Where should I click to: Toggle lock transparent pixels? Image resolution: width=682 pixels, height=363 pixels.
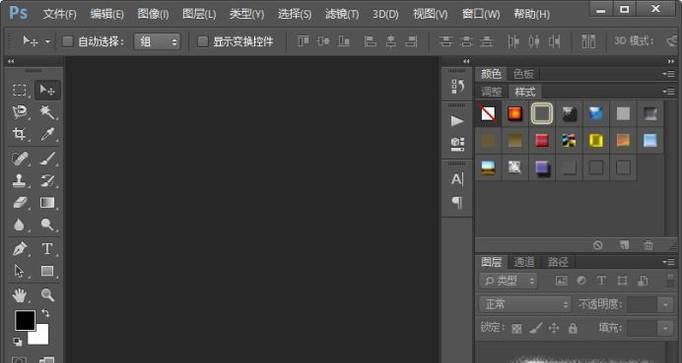(517, 329)
